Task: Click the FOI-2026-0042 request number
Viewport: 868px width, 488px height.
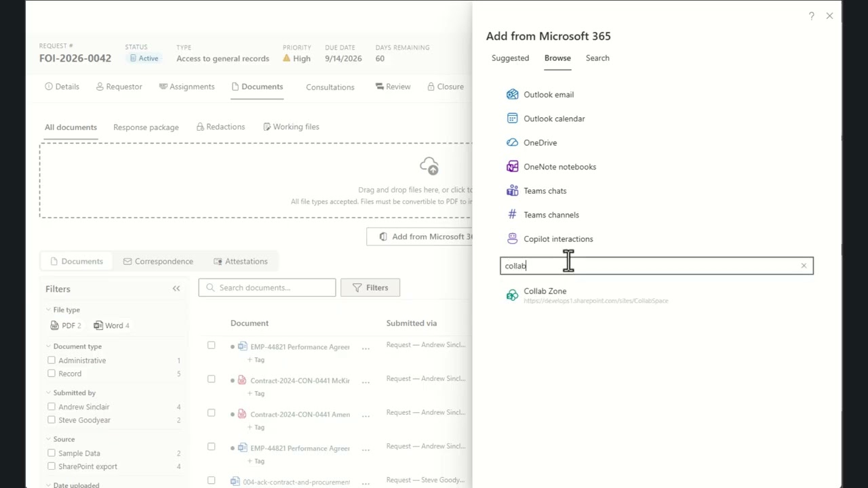Action: pyautogui.click(x=75, y=58)
